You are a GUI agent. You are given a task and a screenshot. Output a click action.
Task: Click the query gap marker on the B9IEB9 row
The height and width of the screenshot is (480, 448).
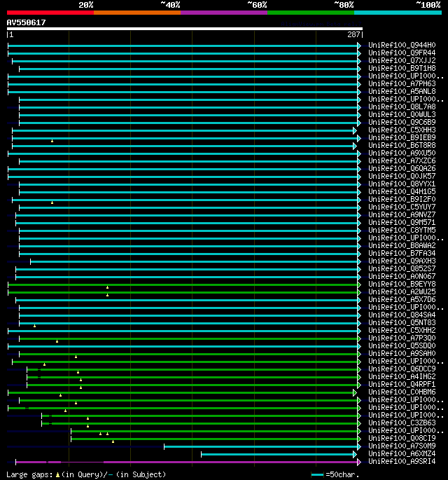click(x=52, y=141)
